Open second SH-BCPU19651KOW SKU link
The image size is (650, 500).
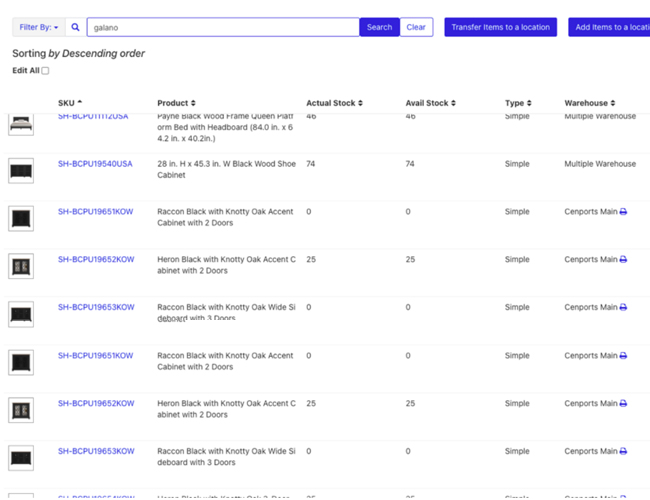[x=95, y=356]
